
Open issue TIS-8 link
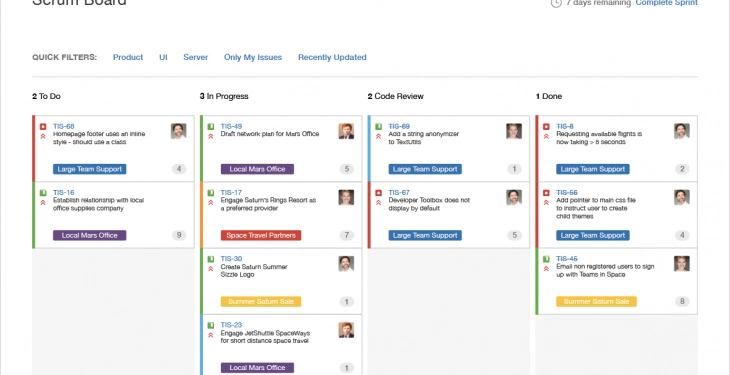pos(565,126)
